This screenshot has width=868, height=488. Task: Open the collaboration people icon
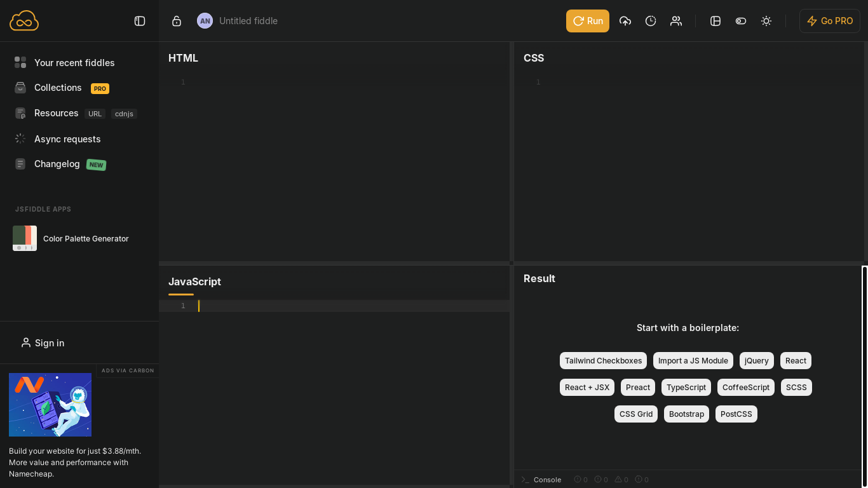coord(676,21)
